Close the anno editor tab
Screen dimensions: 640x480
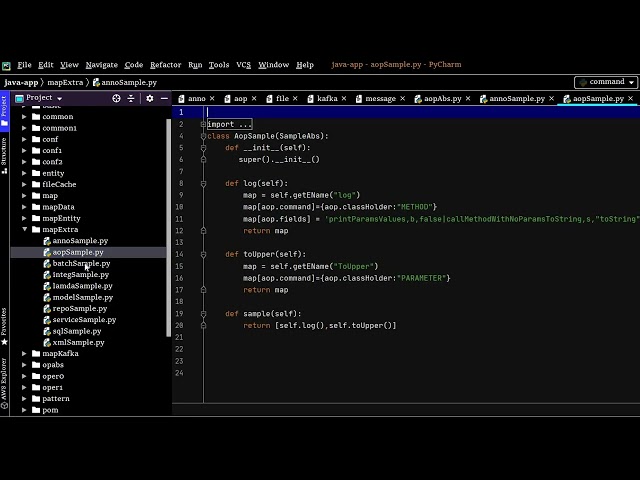tap(212, 98)
